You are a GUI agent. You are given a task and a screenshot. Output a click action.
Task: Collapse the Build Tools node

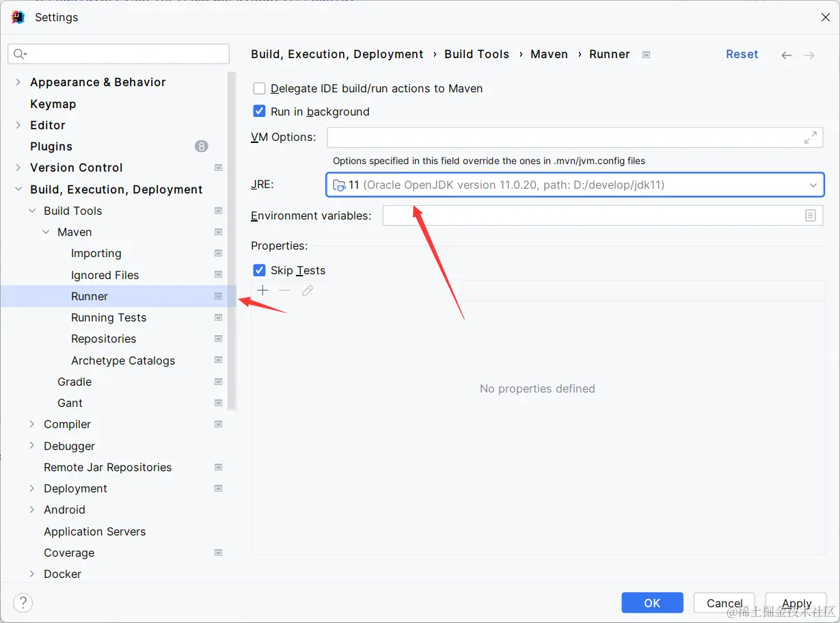click(32, 211)
